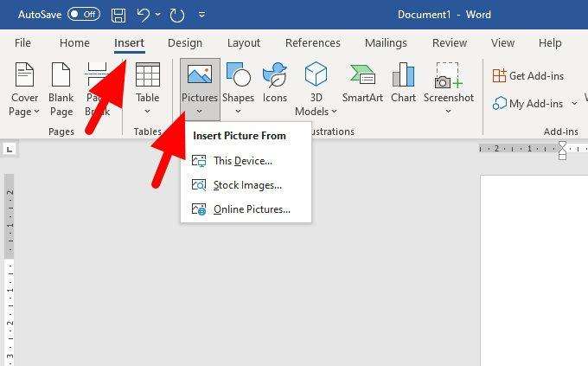
Task: Expand the Table dropdown chevron
Action: pos(147,111)
